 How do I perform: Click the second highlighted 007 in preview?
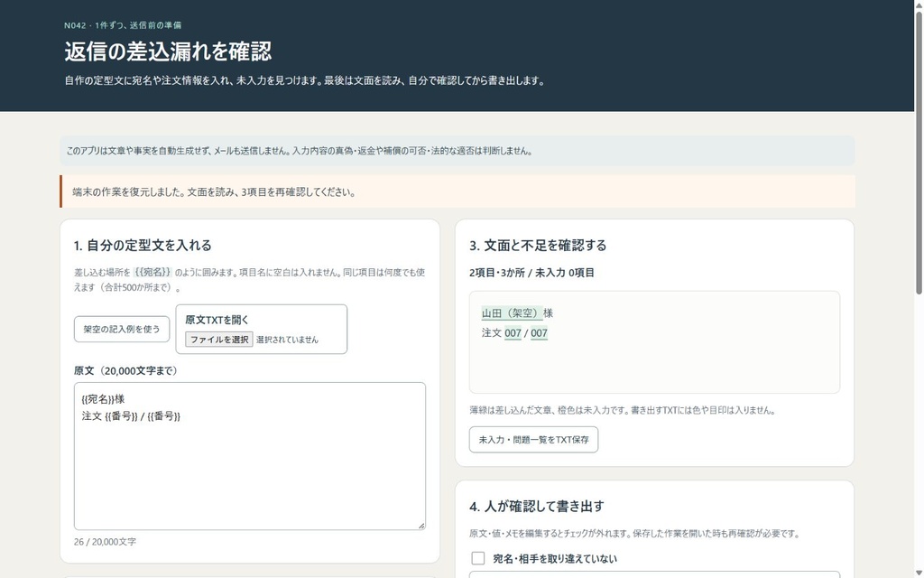(539, 333)
